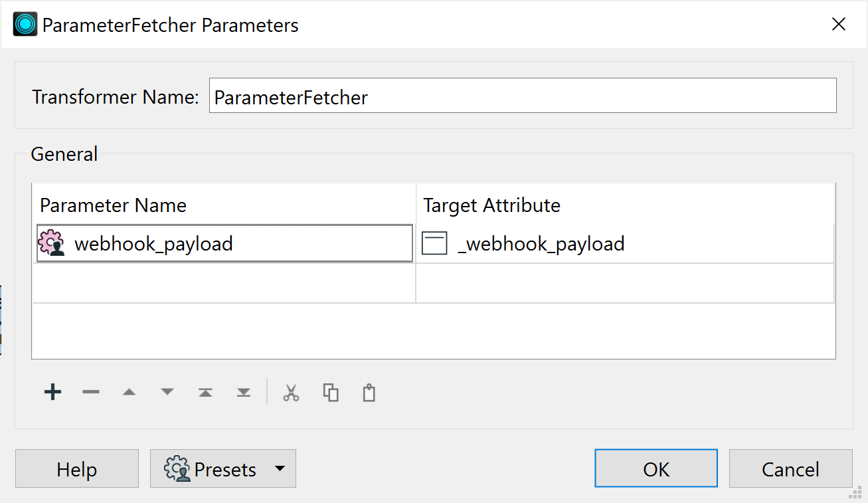The image size is (868, 503).
Task: Click the FME logo in the title bar
Action: coord(25,24)
